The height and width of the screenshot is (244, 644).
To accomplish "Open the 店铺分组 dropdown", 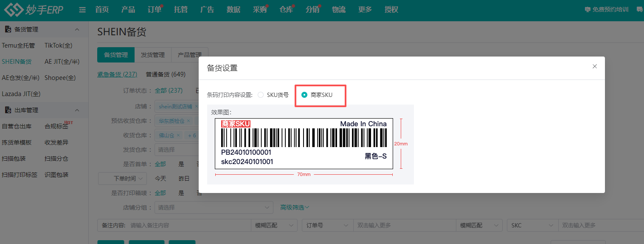I will pos(214,207).
